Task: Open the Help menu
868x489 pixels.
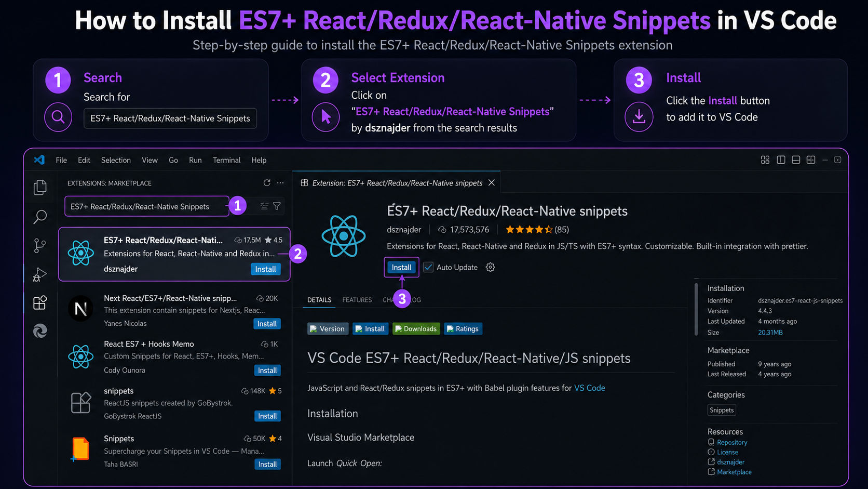Action: coord(259,160)
